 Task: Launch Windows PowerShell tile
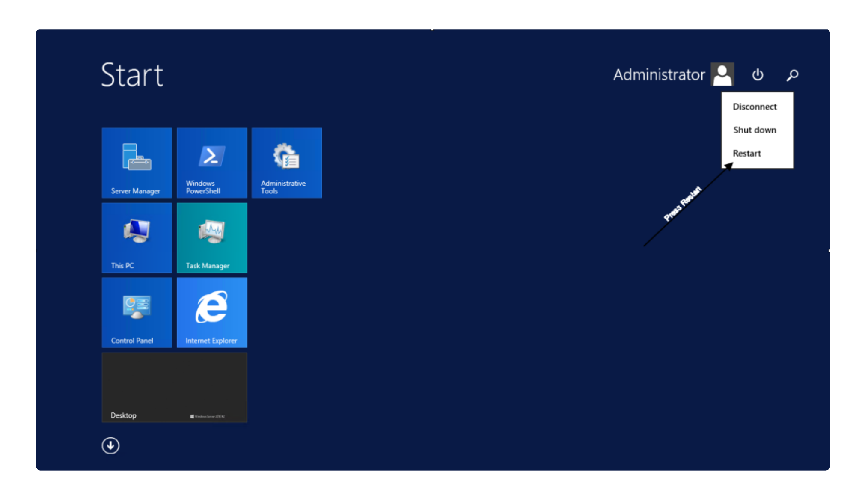[212, 163]
